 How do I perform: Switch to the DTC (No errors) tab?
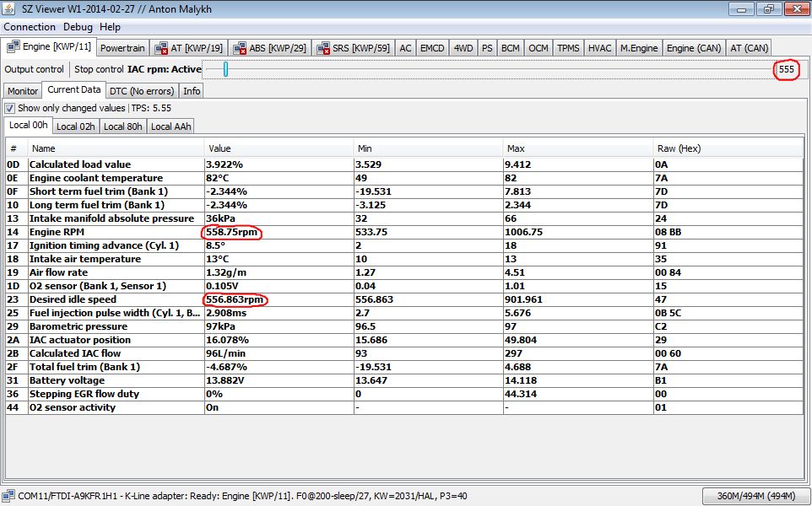click(142, 90)
